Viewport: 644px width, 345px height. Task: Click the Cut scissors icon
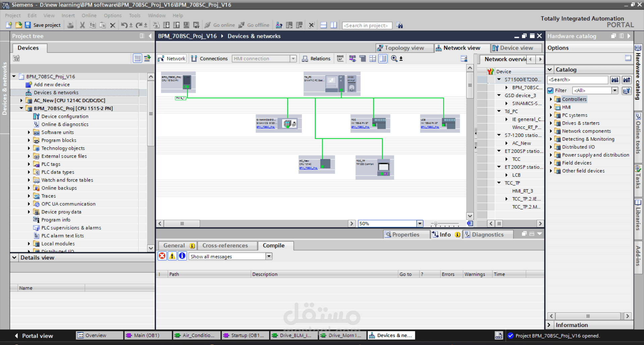click(x=83, y=25)
